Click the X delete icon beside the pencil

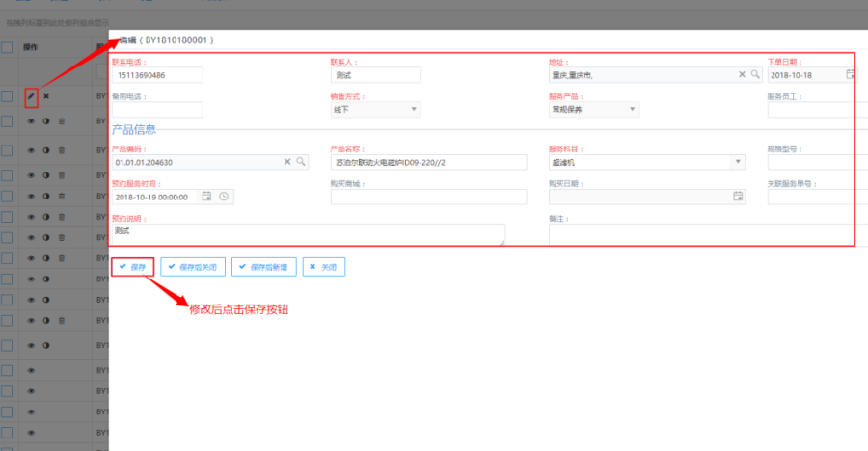click(45, 96)
